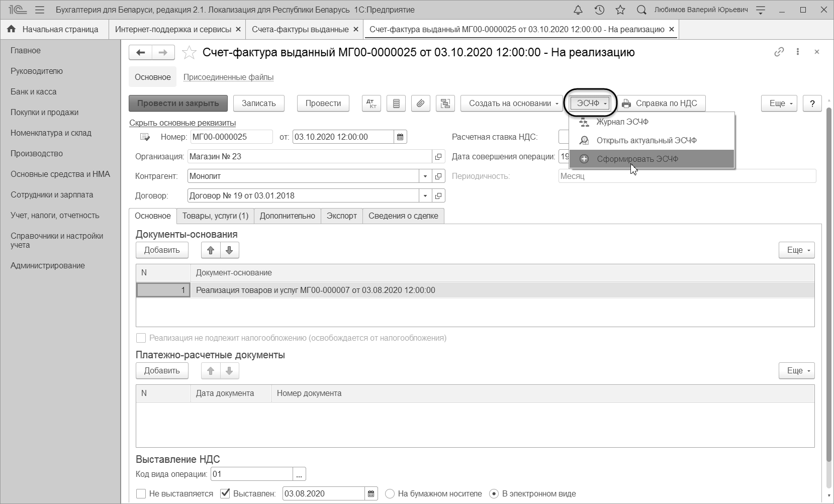Add payment document with Добавить

(162, 370)
